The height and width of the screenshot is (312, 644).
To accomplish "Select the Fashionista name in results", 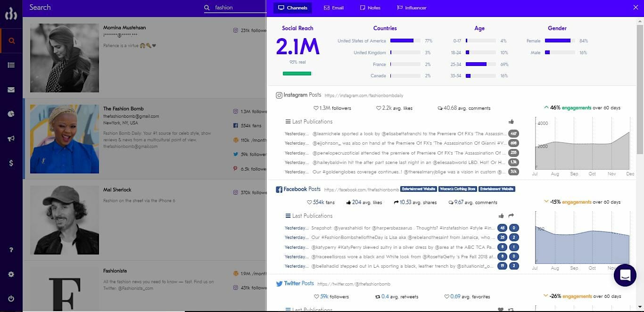I will [115, 271].
